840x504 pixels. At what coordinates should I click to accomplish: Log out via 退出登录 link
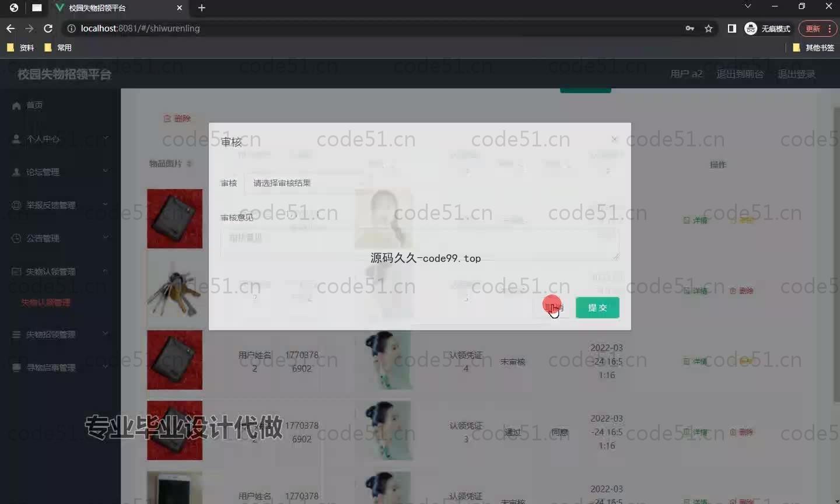[796, 74]
